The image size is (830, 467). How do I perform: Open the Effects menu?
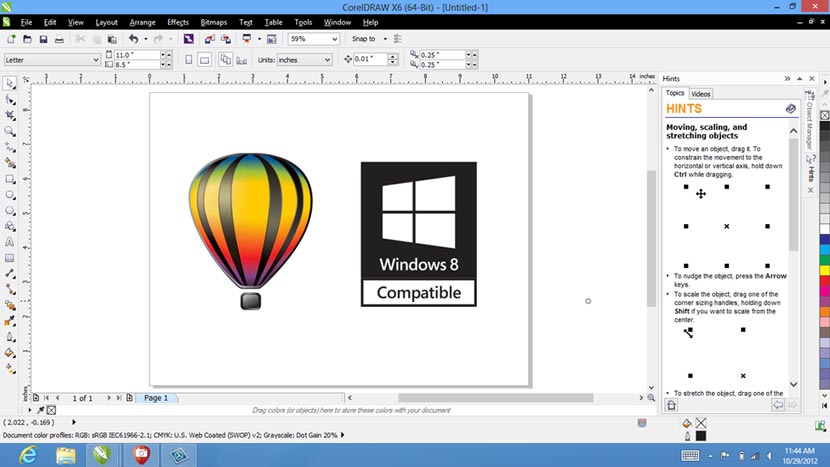[x=178, y=22]
